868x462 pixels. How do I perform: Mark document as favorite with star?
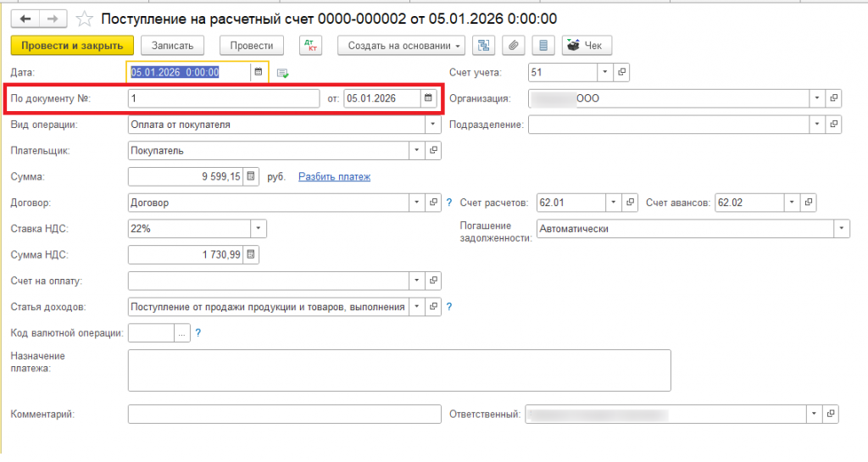(84, 19)
